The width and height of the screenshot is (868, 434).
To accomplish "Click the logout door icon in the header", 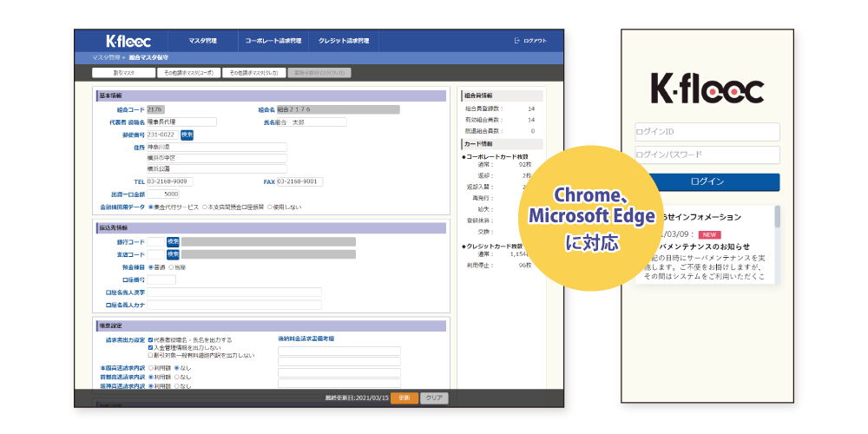I will [x=517, y=41].
